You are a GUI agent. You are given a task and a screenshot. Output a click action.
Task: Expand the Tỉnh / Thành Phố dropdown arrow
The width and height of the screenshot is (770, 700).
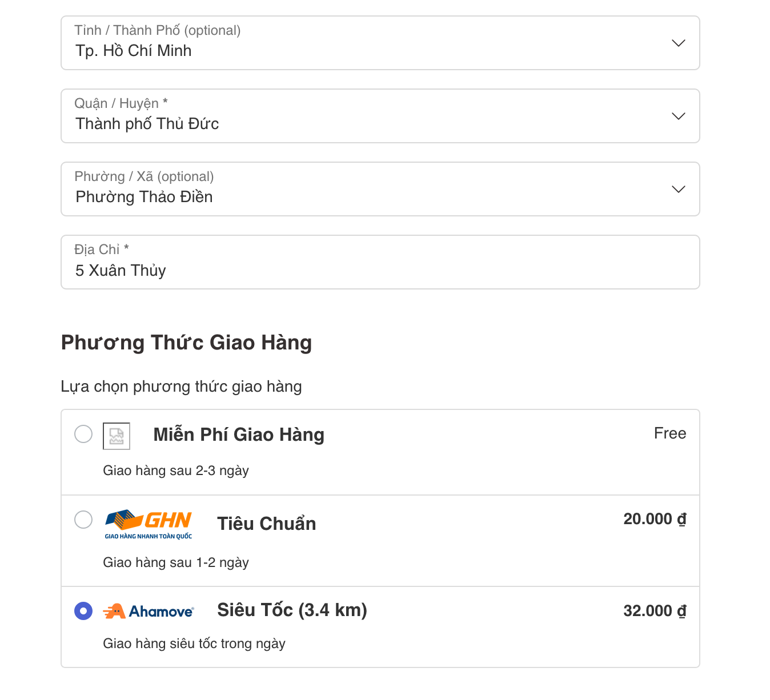[x=678, y=43]
